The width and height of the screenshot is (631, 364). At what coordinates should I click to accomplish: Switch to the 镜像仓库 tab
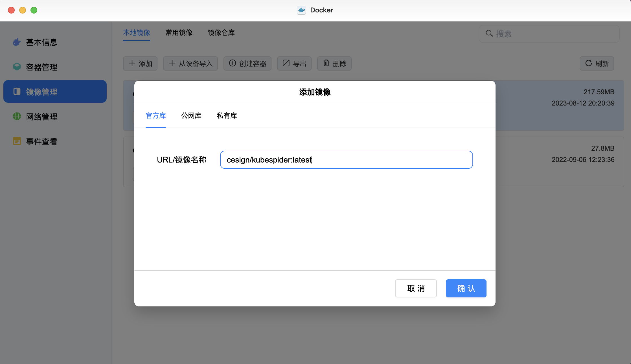[221, 33]
